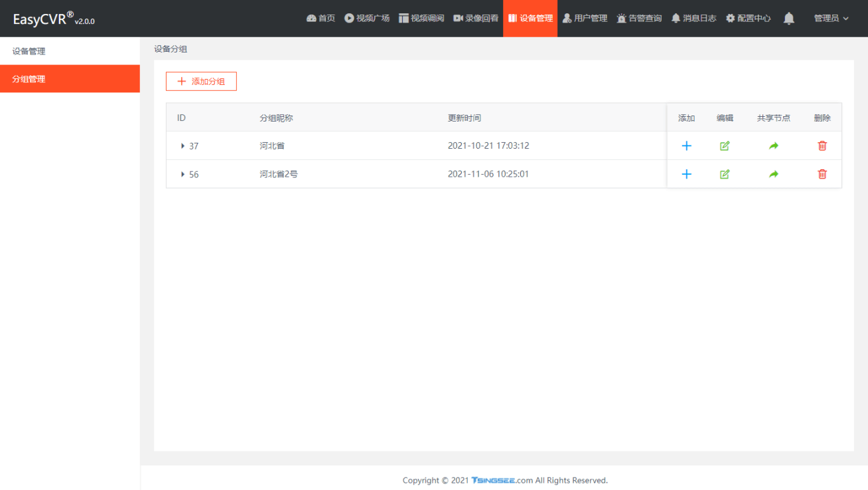
Task: Click the edit icon for 河北省 row
Action: coord(725,146)
